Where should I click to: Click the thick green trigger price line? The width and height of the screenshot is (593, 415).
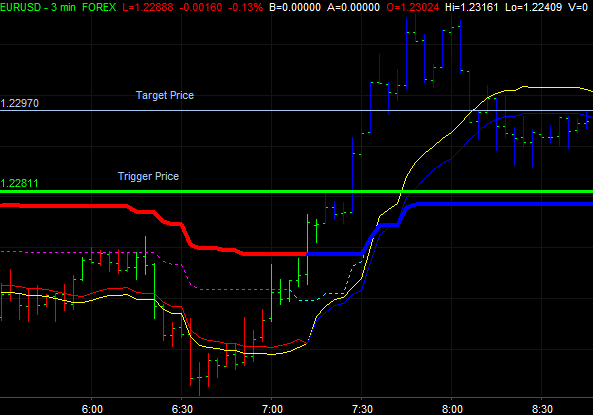click(x=296, y=191)
